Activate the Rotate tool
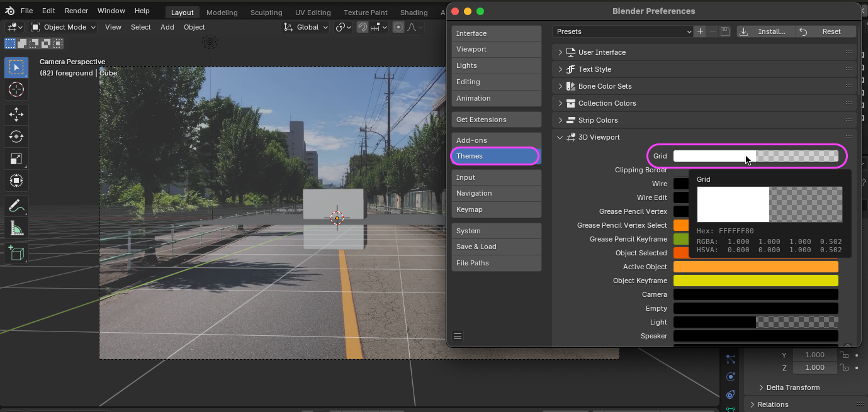The width and height of the screenshot is (868, 412). click(x=16, y=136)
